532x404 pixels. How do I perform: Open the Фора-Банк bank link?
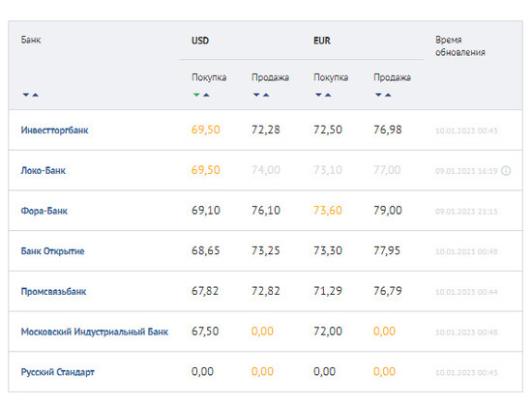(44, 211)
